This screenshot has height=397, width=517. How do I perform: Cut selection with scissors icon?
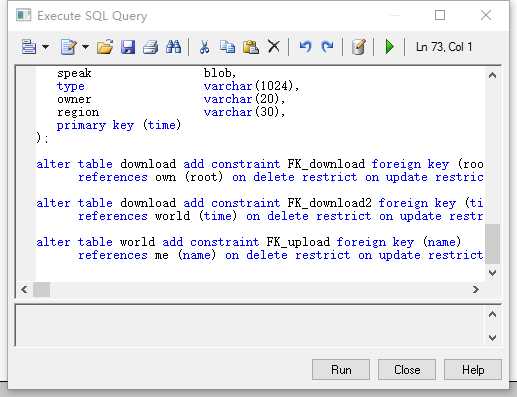coord(204,47)
